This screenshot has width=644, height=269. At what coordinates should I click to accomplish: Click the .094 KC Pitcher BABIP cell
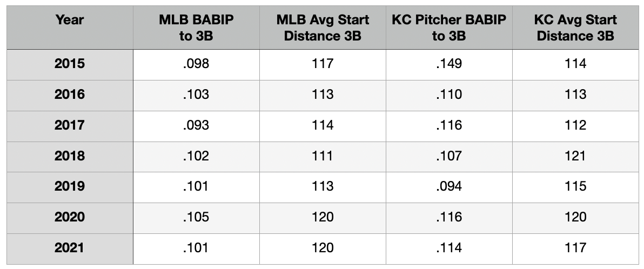449,186
